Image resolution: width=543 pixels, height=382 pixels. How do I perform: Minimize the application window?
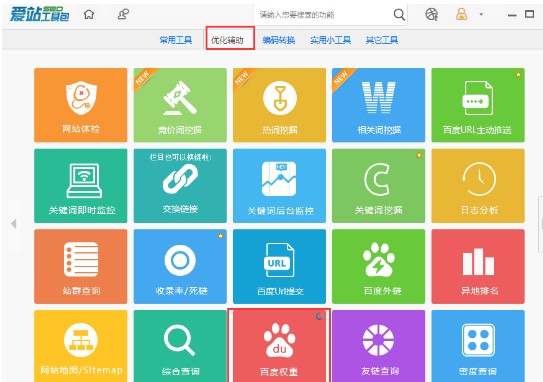(x=512, y=15)
